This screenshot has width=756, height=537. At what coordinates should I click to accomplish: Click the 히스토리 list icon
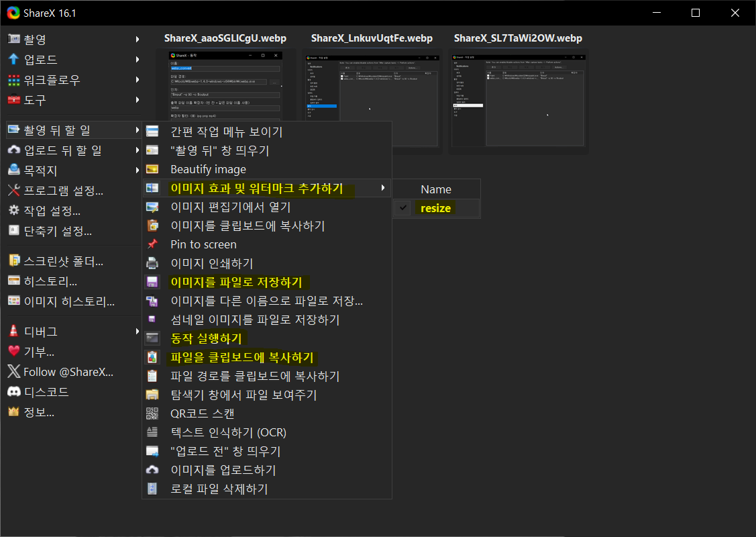coord(14,281)
